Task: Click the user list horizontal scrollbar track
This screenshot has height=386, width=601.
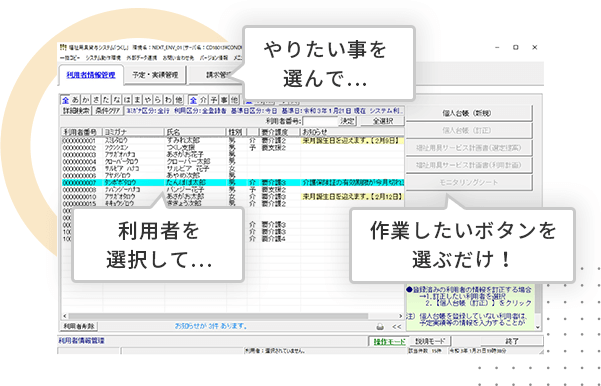Action: click(x=233, y=316)
